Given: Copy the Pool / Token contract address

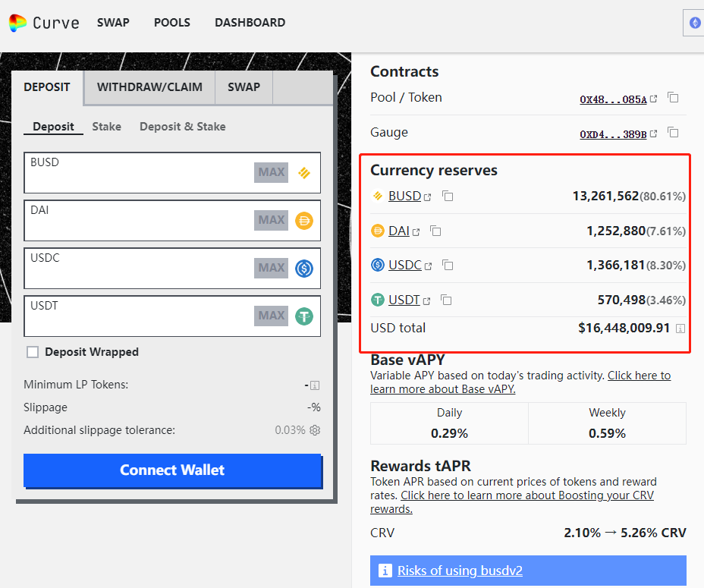Looking at the screenshot, I should [673, 97].
